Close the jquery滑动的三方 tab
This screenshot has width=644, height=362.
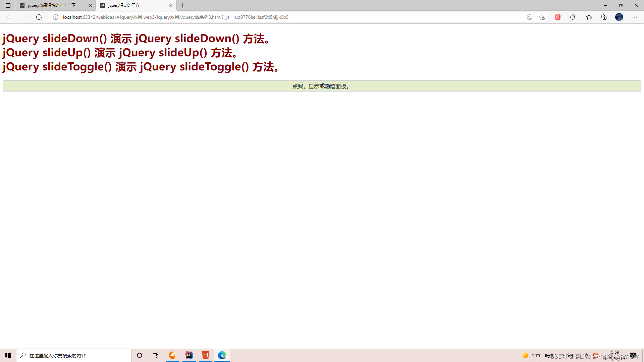pyautogui.click(x=171, y=5)
